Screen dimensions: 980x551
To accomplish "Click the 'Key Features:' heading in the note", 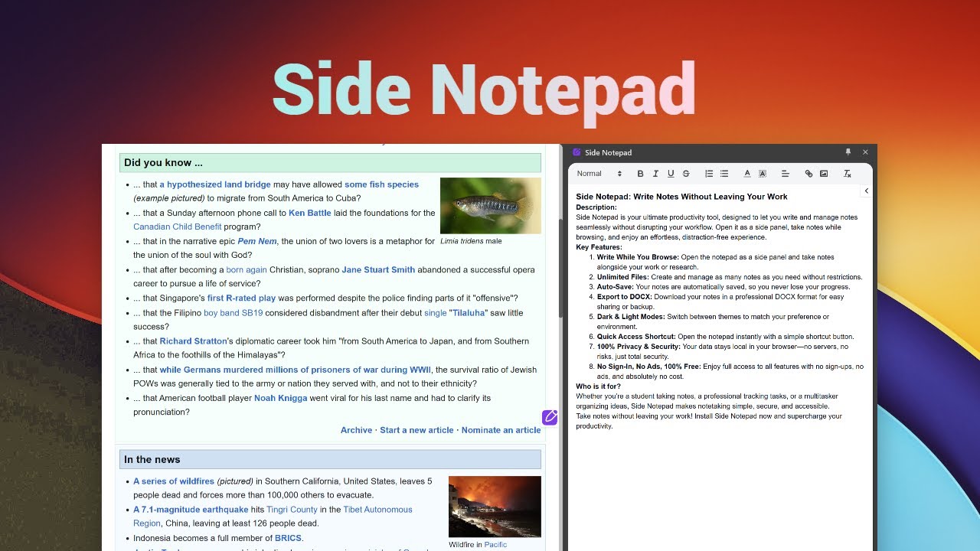I will 599,247.
